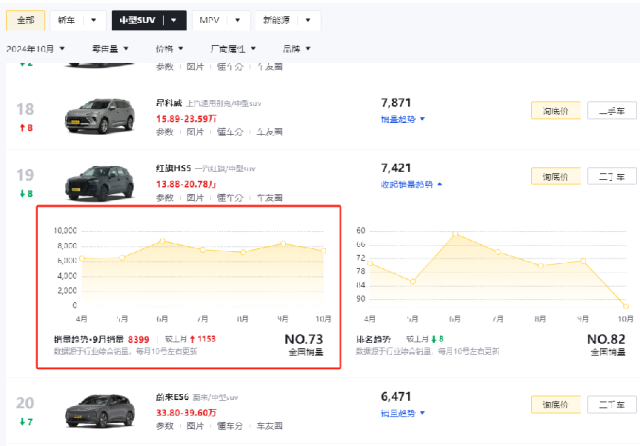
Task: Open the 价格 filter dropdown
Action: 169,49
